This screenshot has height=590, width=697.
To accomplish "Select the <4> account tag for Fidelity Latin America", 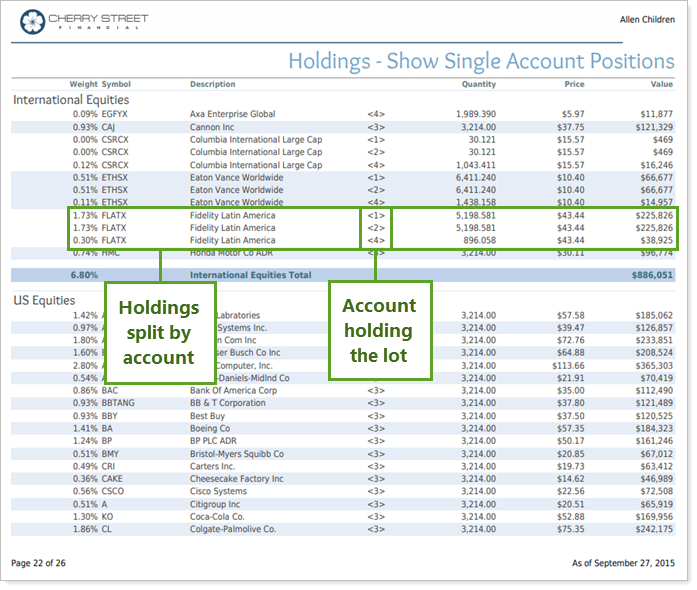I will (375, 240).
